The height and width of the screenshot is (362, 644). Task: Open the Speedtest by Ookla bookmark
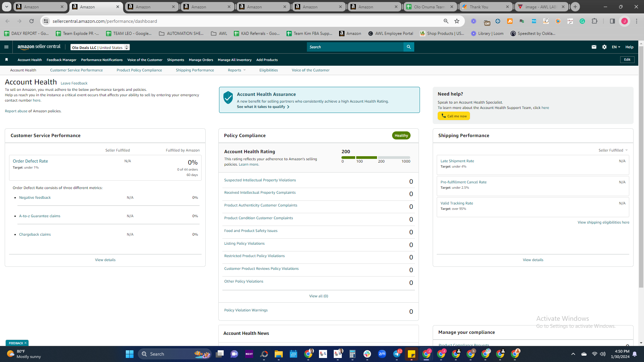click(533, 34)
